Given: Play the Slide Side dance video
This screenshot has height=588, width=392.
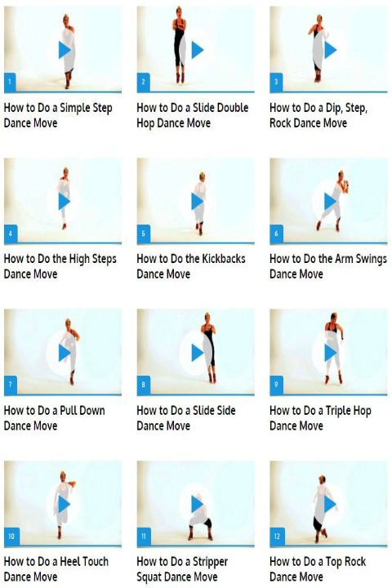Looking at the screenshot, I should pyautogui.click(x=196, y=353).
